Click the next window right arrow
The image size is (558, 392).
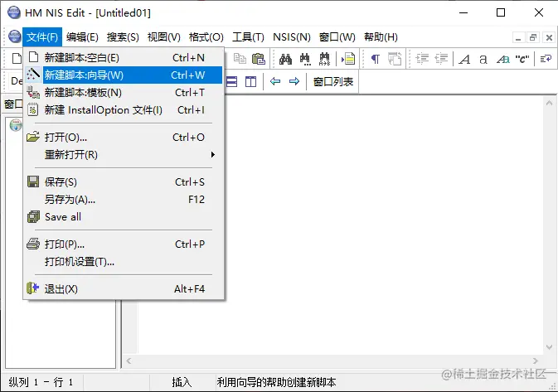(294, 81)
